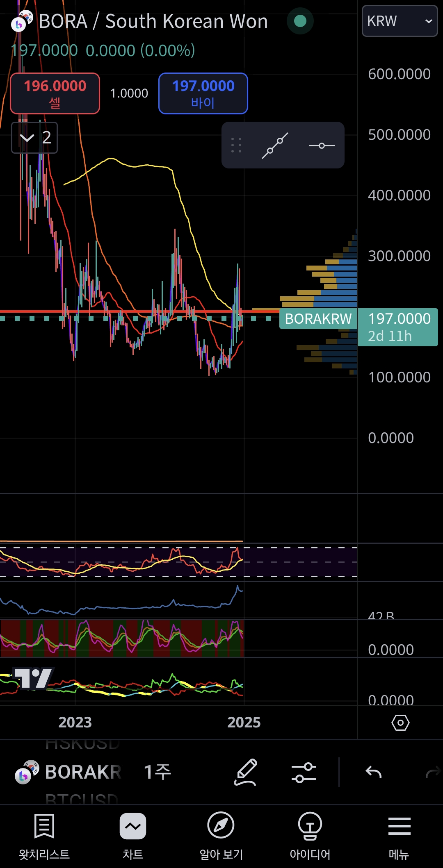Switch to the 차트 tab
The image size is (443, 868).
pos(133,836)
